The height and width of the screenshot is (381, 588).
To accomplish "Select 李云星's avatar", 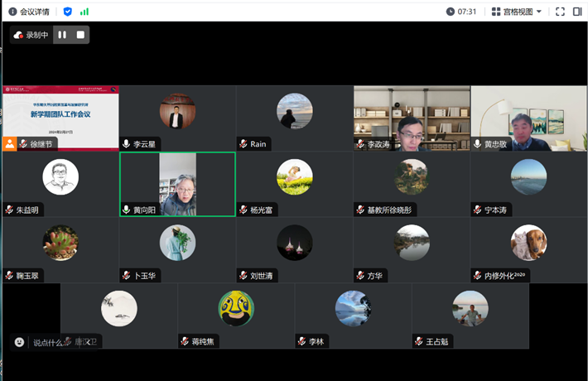I will [177, 111].
